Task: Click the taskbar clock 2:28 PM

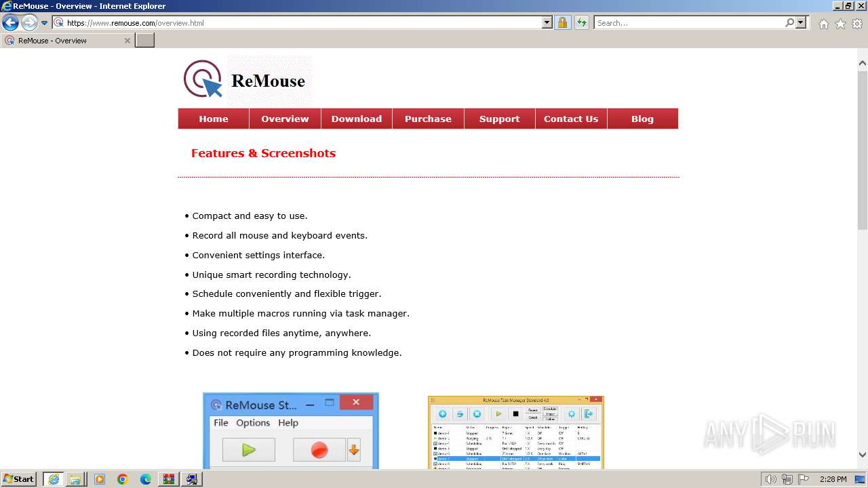Action: point(833,479)
